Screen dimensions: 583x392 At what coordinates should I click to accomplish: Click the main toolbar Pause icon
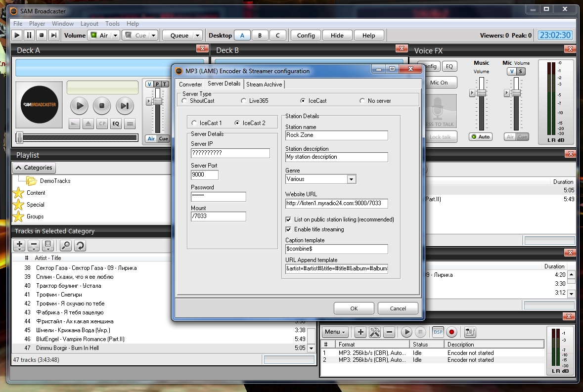click(x=29, y=35)
